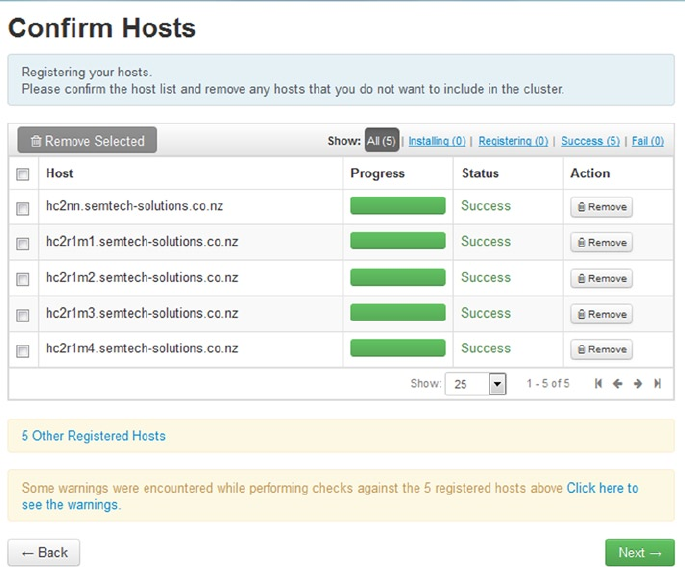Viewport: 685px width, 567px height.
Task: Select the hc2nn host checkbox
Action: tap(23, 209)
